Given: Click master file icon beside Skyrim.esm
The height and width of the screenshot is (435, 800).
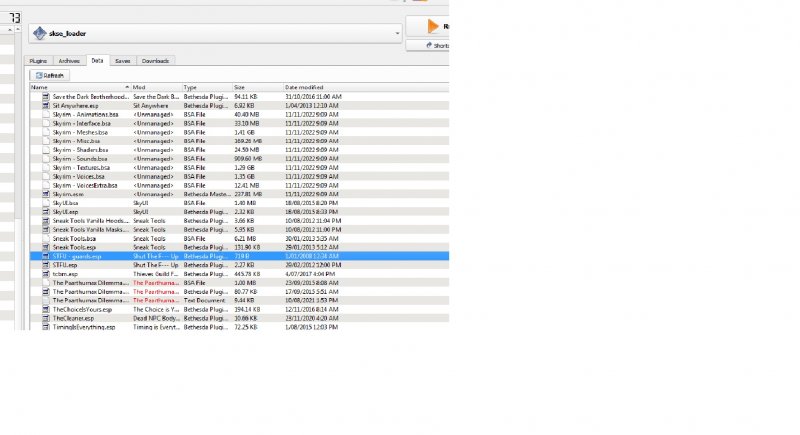Looking at the screenshot, I should tap(45, 194).
